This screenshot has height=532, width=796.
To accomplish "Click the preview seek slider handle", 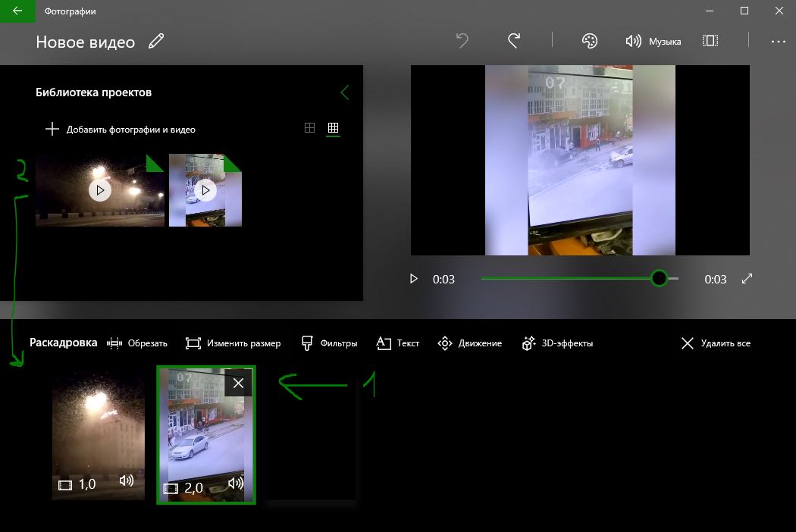I will 659,278.
